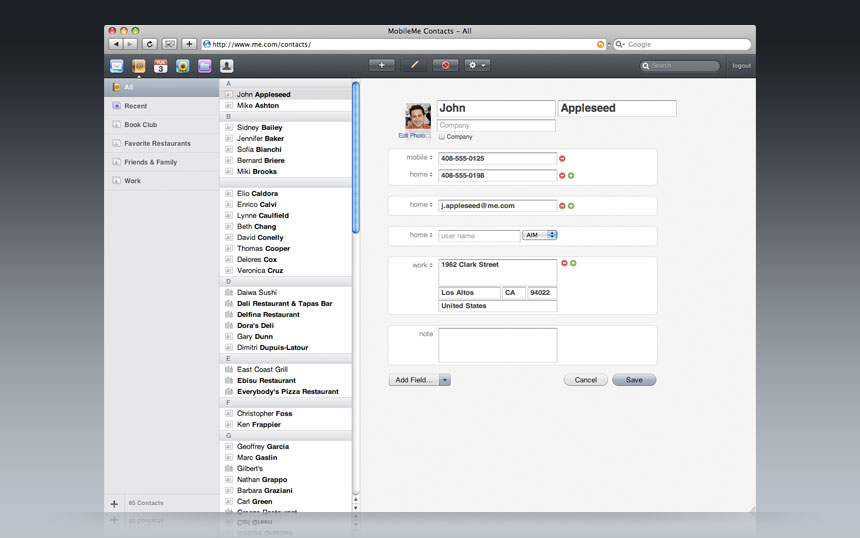This screenshot has height=538, width=860.
Task: Select contact Everybody's Pizza Restaurant
Action: pyautogui.click(x=286, y=392)
